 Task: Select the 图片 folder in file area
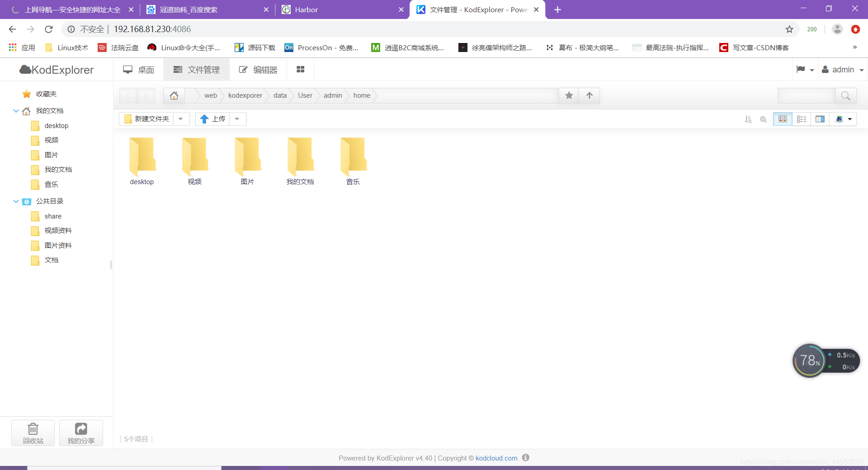[247, 161]
